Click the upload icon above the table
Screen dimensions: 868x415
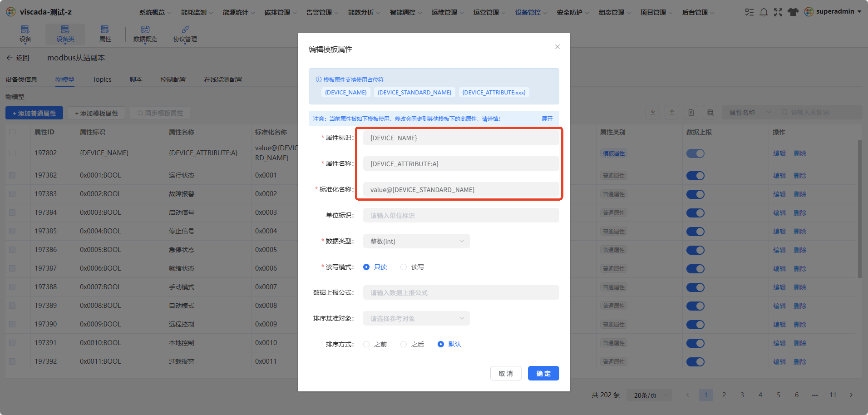672,112
